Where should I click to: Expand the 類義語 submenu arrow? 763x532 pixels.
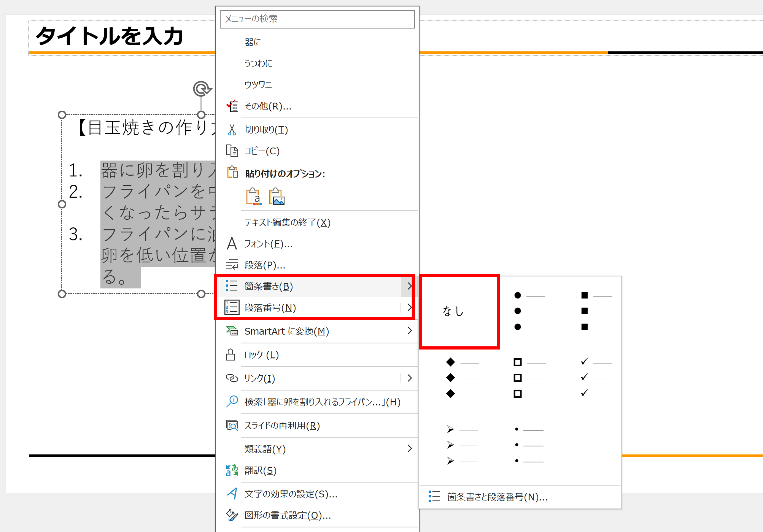tap(410, 448)
